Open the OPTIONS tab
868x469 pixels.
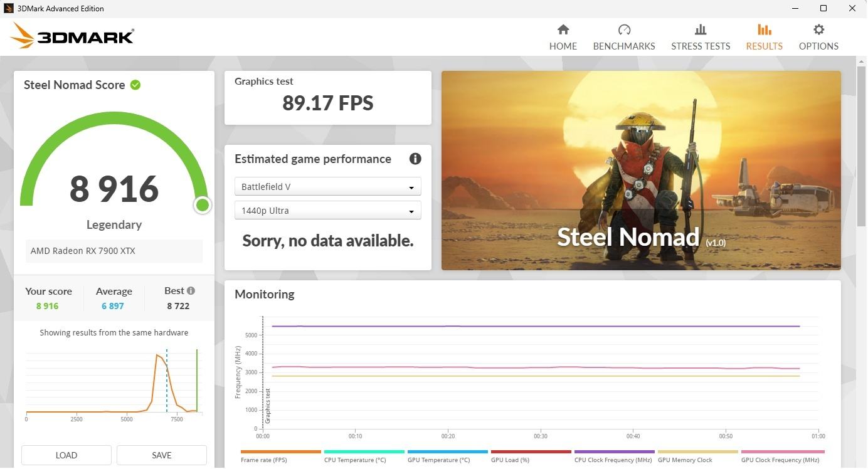click(x=818, y=38)
